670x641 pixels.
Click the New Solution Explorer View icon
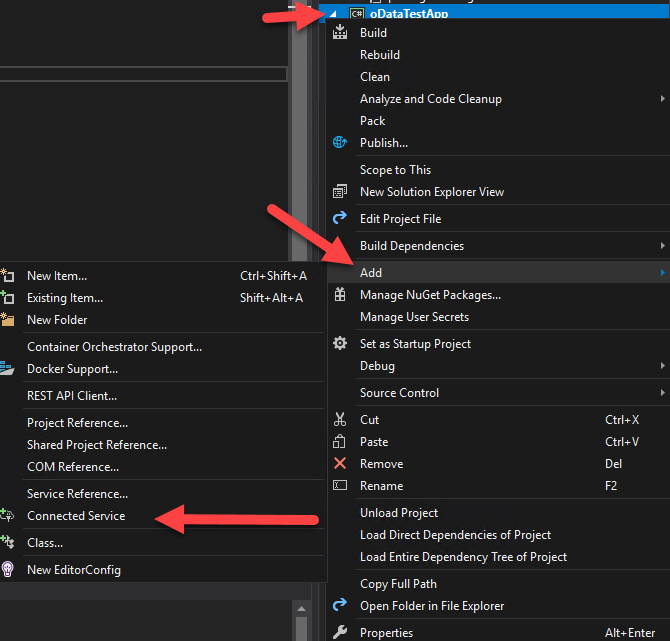point(340,192)
